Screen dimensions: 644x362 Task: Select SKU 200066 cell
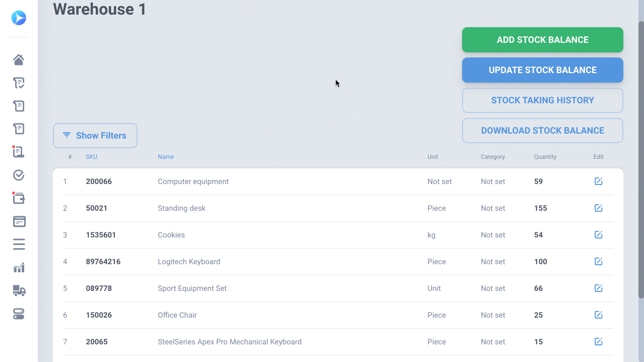(x=99, y=182)
